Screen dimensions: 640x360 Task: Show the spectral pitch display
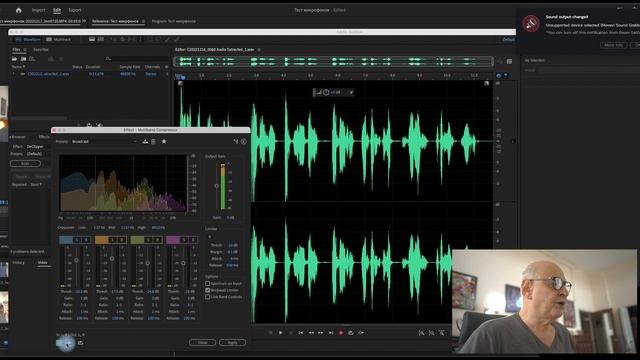coord(100,40)
